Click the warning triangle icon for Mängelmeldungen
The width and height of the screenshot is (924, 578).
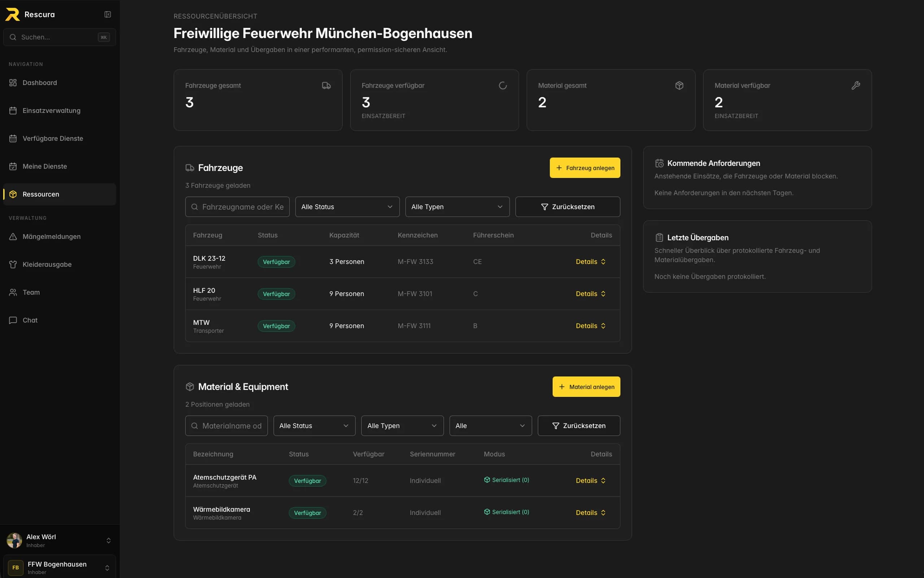(x=13, y=237)
